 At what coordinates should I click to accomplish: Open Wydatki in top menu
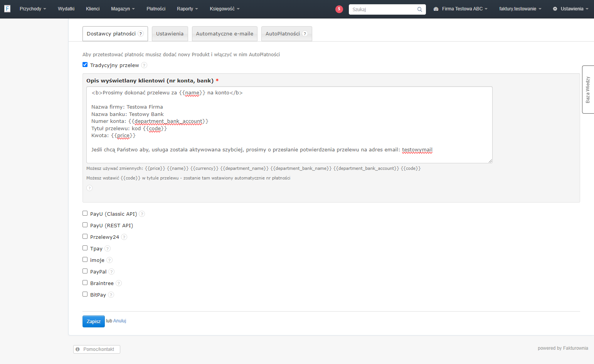click(66, 9)
